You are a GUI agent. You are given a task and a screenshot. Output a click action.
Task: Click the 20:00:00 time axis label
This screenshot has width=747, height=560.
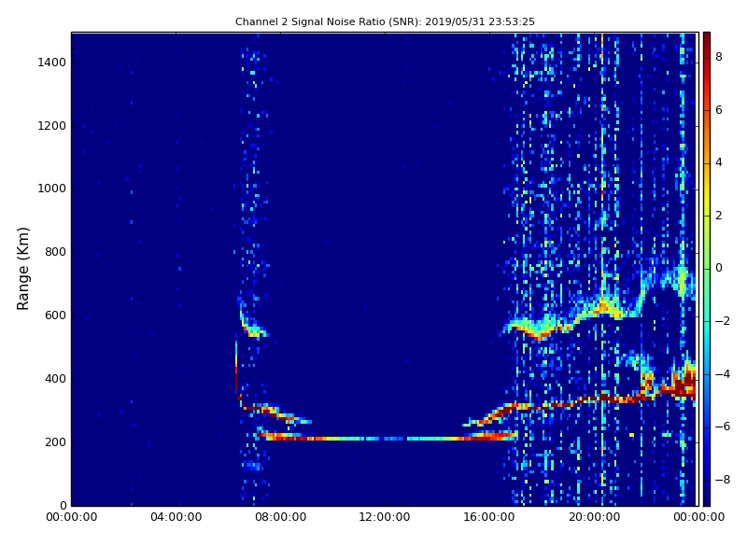594,517
